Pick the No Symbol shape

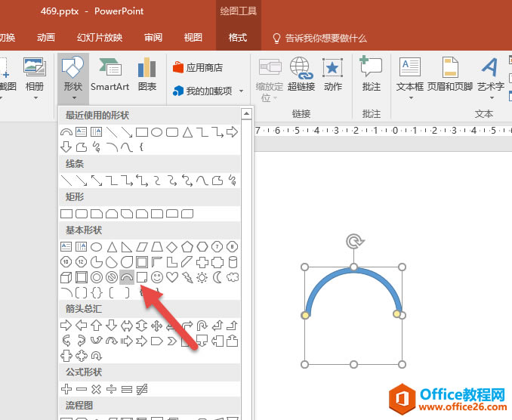click(x=111, y=277)
